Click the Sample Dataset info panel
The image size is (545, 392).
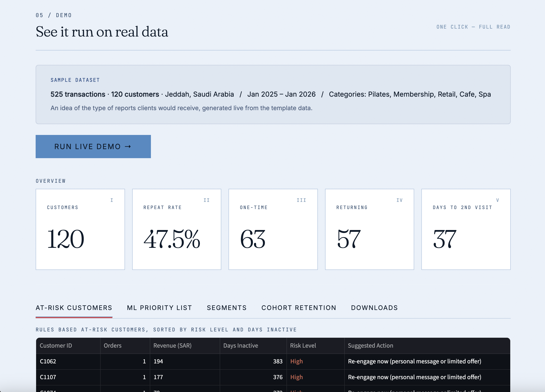coord(273,94)
